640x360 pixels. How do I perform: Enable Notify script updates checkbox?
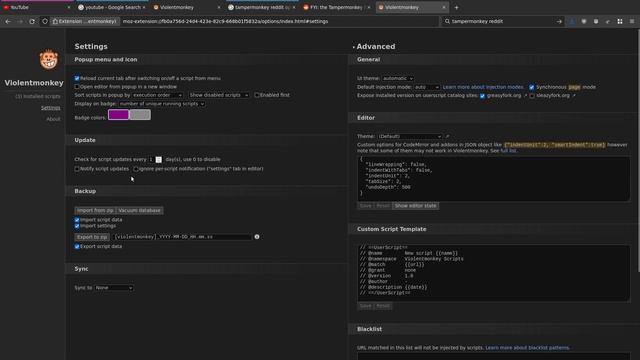coord(77,169)
